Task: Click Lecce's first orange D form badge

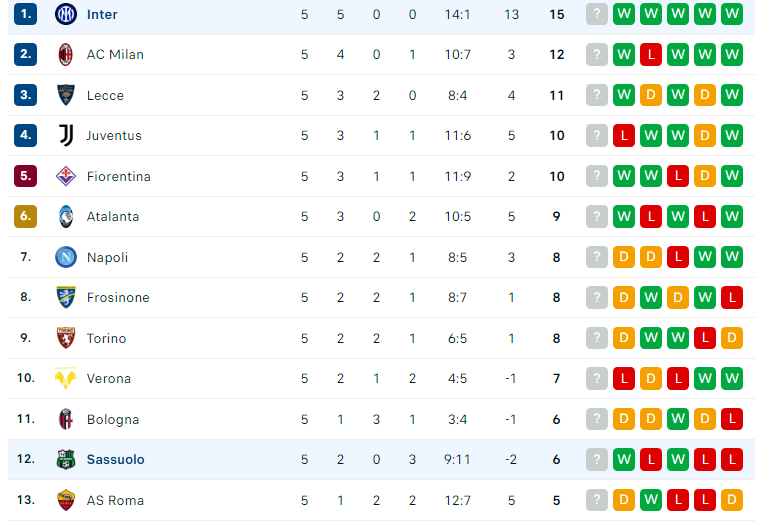Action: [x=651, y=96]
